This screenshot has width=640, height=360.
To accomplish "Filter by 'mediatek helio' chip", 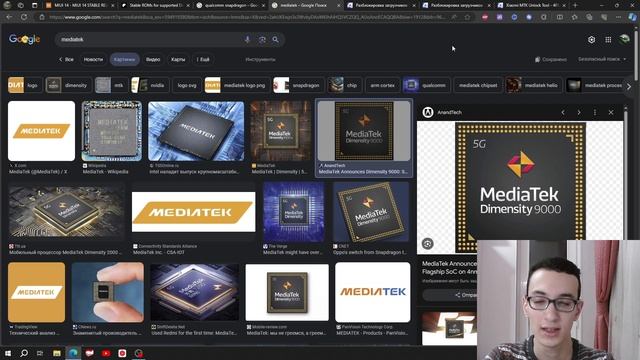I will pyautogui.click(x=534, y=85).
